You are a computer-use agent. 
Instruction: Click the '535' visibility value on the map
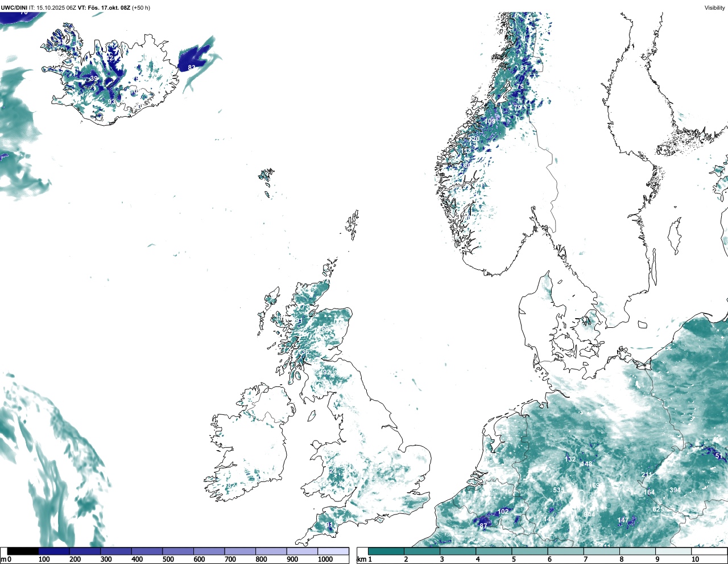click(559, 490)
